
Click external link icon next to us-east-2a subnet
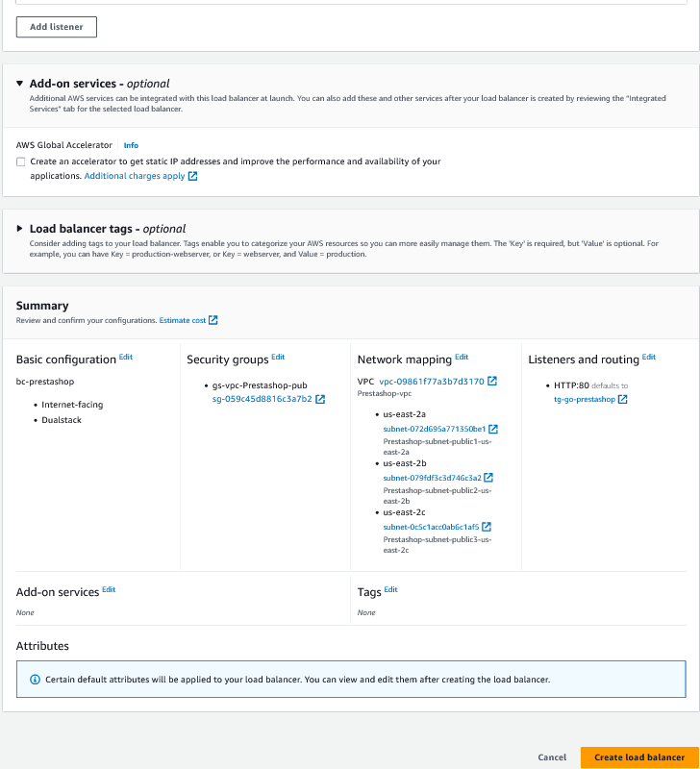coord(493,429)
